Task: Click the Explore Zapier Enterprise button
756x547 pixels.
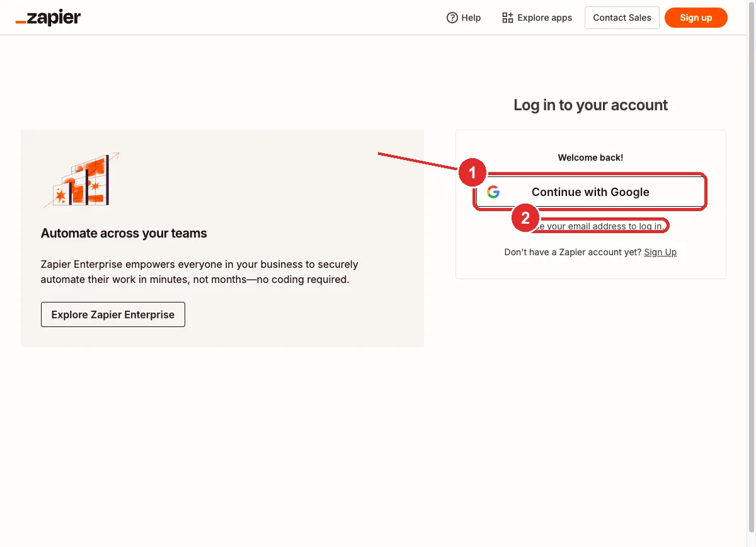Action: point(113,314)
